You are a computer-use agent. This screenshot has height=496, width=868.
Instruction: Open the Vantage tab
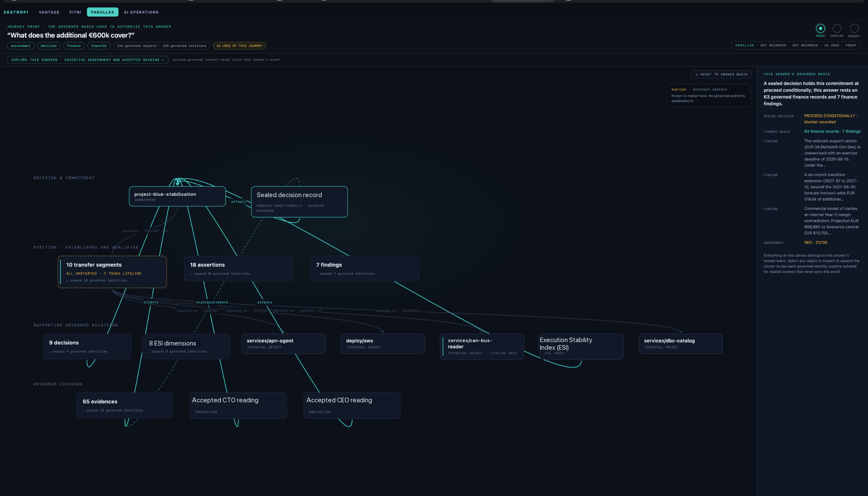[x=49, y=12]
